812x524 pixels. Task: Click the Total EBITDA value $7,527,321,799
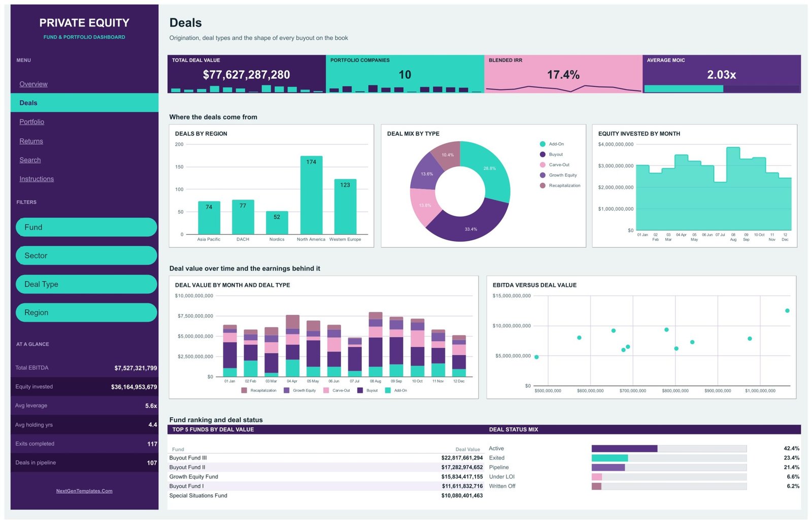(x=136, y=368)
